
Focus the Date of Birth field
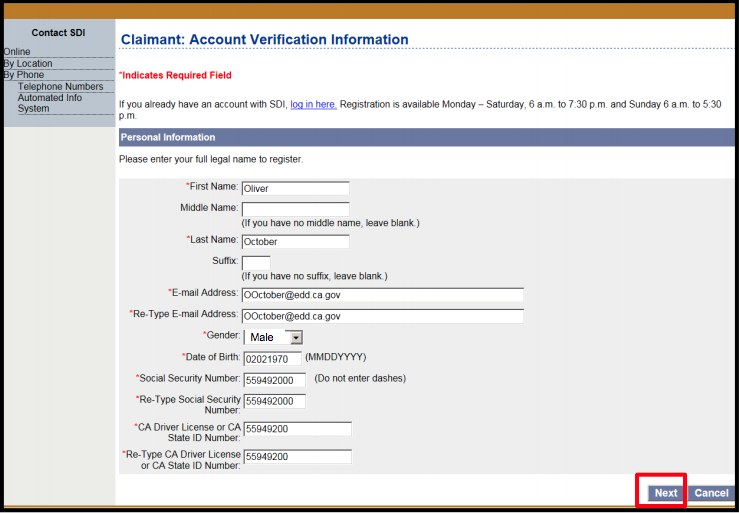point(271,358)
